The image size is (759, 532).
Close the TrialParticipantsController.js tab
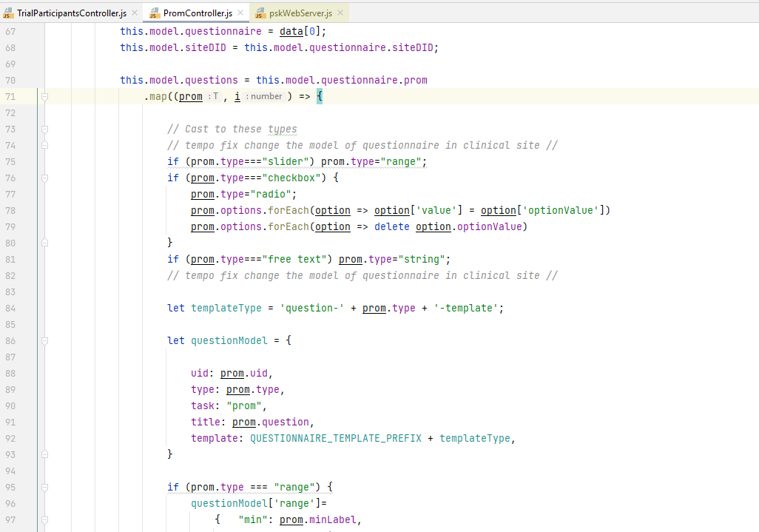tap(135, 13)
